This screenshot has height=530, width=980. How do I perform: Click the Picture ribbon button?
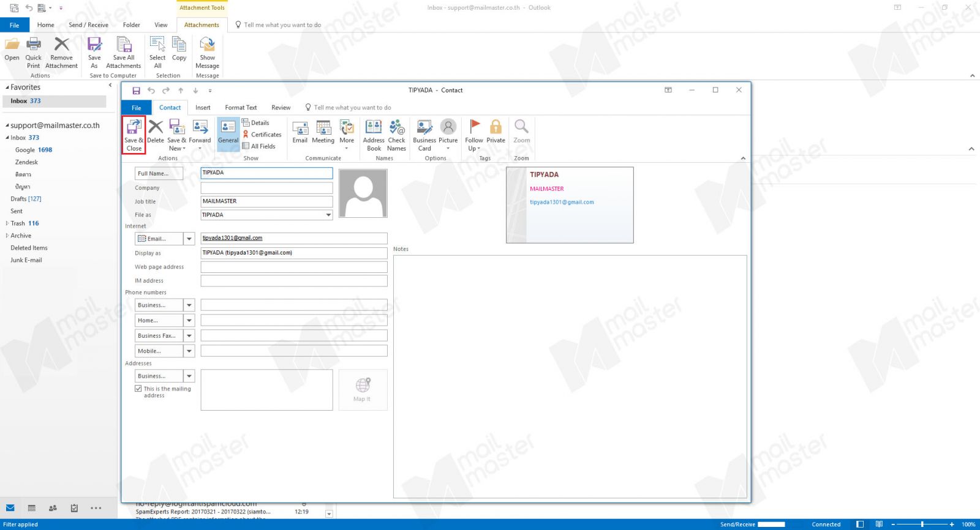(448, 135)
